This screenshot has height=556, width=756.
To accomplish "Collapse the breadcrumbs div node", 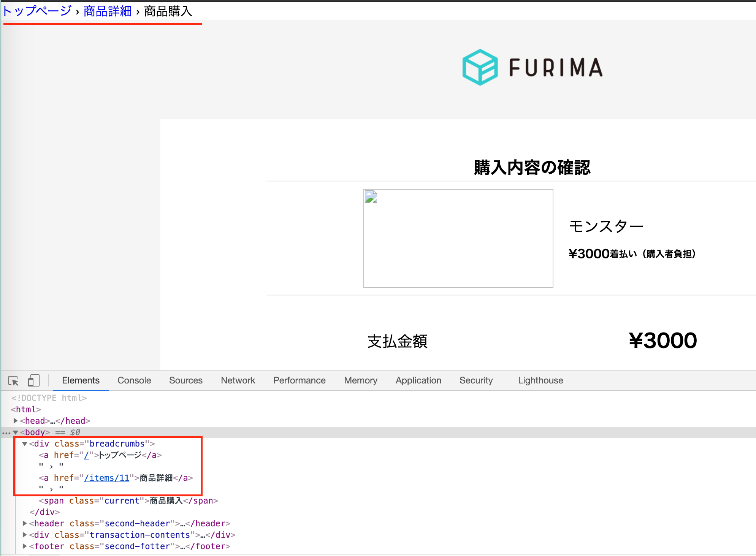I will (x=25, y=444).
